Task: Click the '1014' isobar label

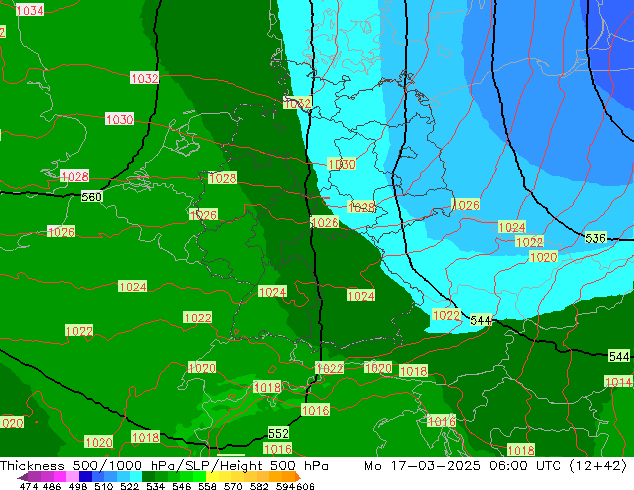Action: [x=618, y=381]
